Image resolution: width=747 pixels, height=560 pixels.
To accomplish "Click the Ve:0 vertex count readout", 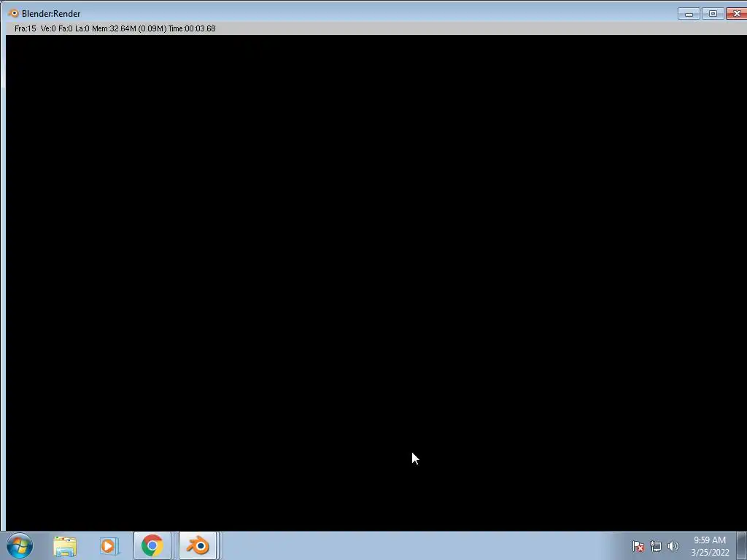I will click(x=48, y=28).
